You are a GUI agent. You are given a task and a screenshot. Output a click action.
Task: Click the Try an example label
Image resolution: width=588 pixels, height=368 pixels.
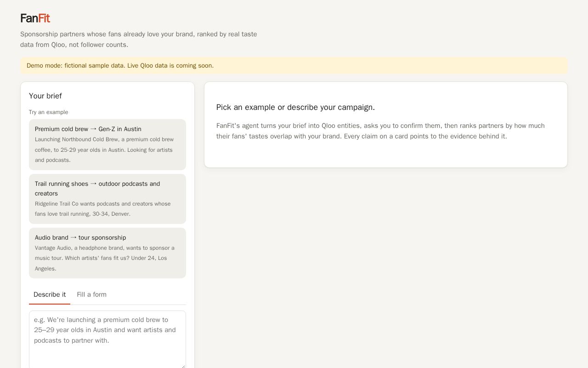[x=48, y=112]
